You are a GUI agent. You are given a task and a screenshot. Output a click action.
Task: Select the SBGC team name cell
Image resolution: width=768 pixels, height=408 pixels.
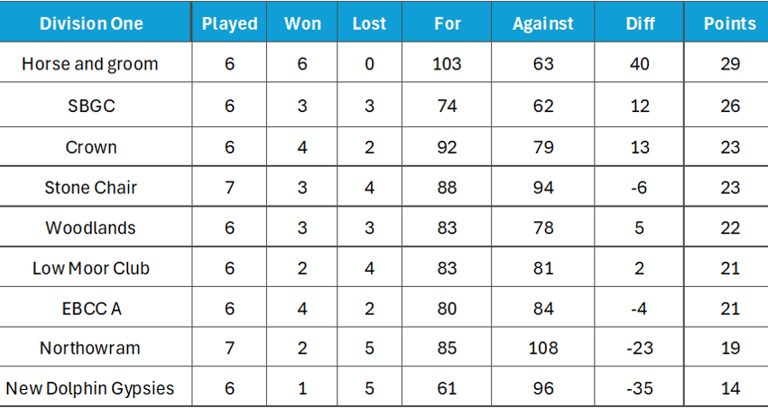click(x=91, y=106)
